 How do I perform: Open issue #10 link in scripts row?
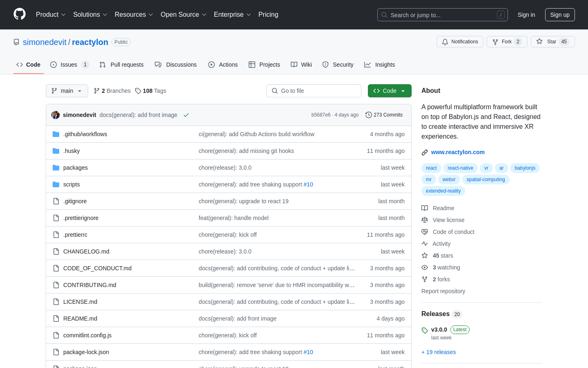[308, 184]
